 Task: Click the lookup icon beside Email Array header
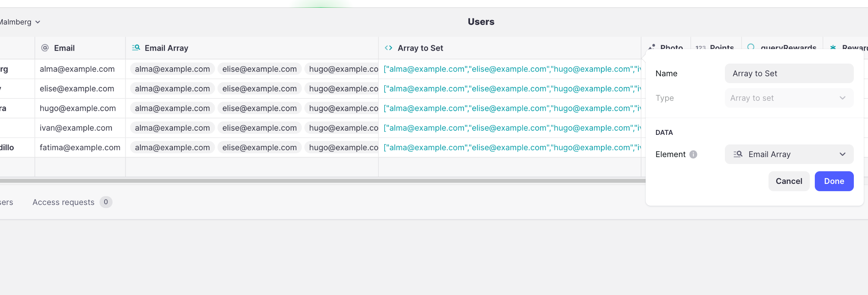point(136,48)
